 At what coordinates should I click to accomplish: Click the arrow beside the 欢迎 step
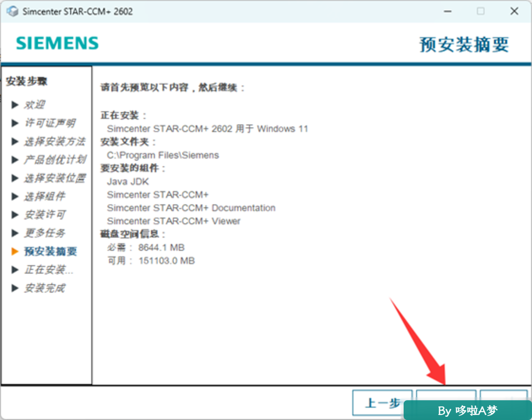click(15, 105)
